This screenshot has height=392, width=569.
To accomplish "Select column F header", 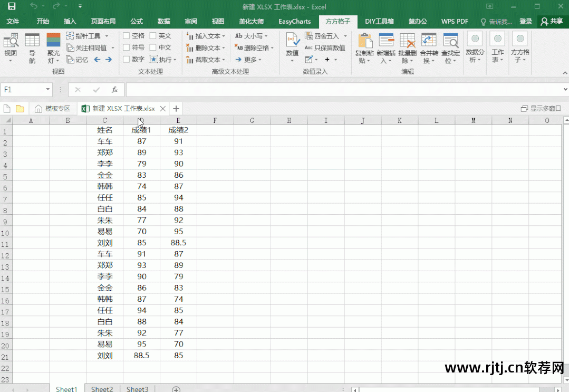I will (x=215, y=120).
